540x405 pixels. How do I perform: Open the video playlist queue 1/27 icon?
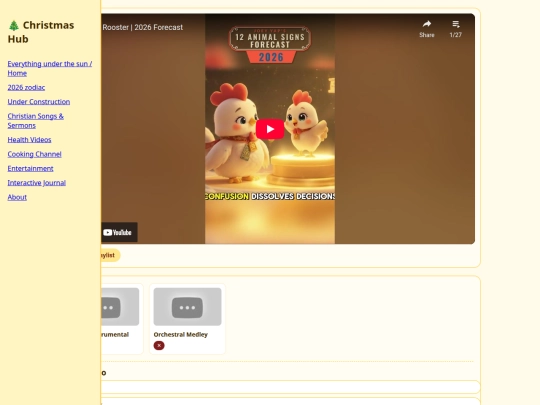[x=456, y=24]
